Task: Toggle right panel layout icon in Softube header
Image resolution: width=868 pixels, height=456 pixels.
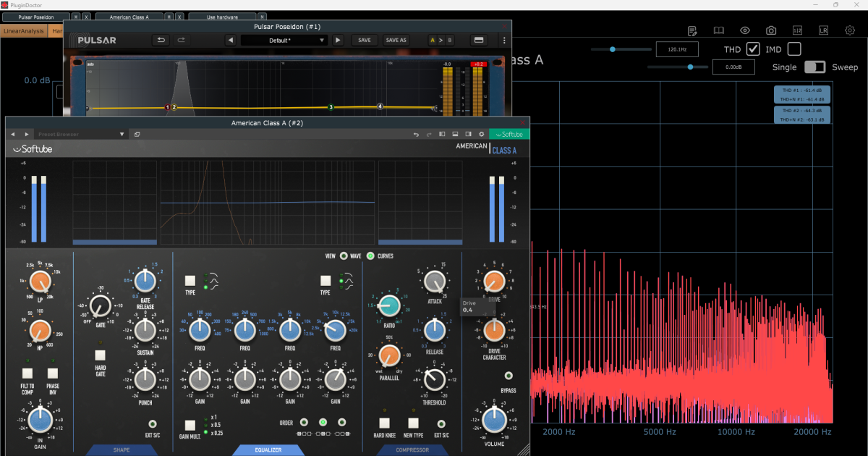Action: [469, 134]
